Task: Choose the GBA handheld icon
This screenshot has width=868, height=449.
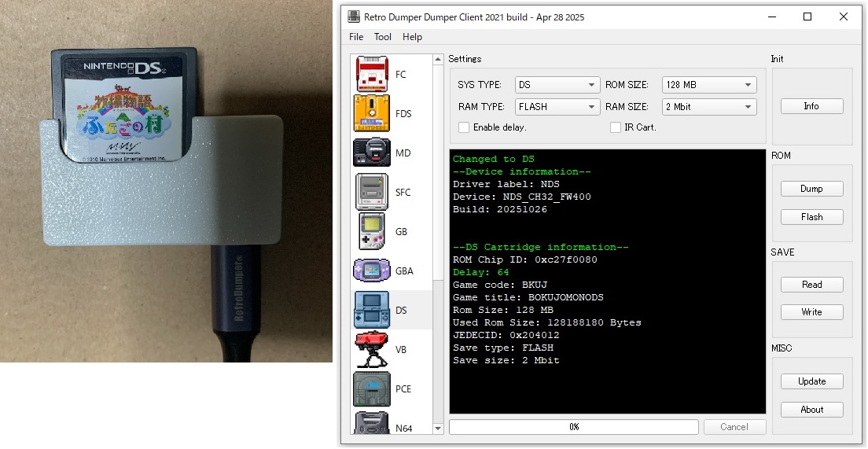Action: coord(371,271)
